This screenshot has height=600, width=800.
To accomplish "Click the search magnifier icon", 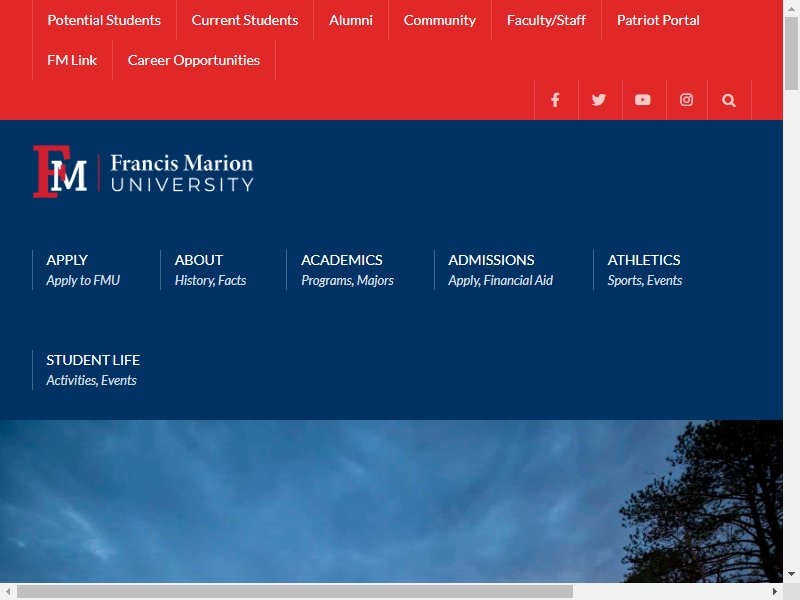I will 729,100.
